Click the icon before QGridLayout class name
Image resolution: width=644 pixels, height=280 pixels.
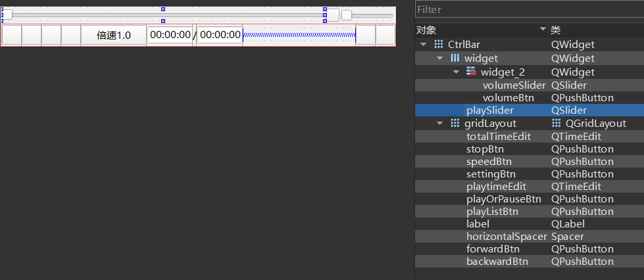click(x=557, y=124)
